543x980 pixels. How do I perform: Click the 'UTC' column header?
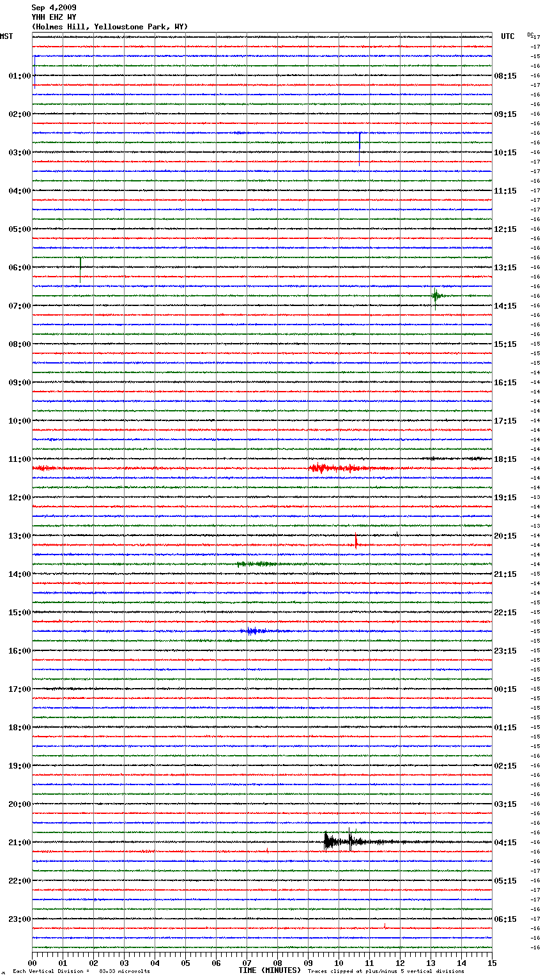click(x=508, y=36)
